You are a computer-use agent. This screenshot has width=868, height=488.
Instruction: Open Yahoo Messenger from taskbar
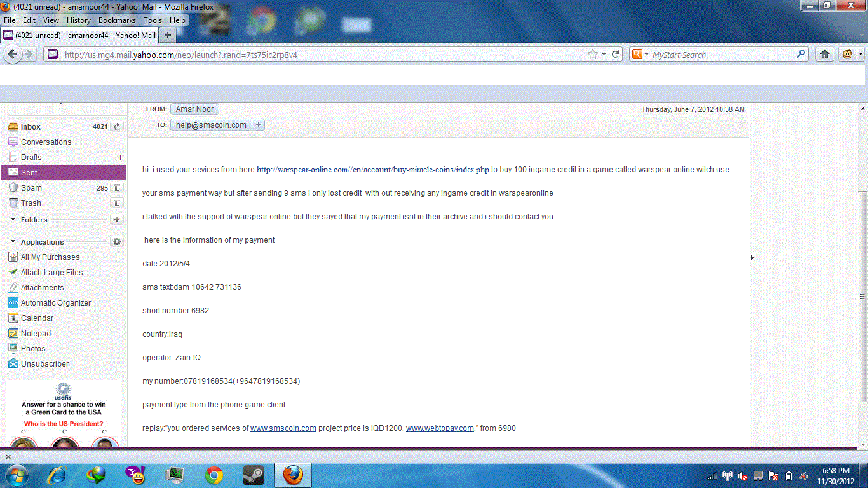pyautogui.click(x=135, y=475)
